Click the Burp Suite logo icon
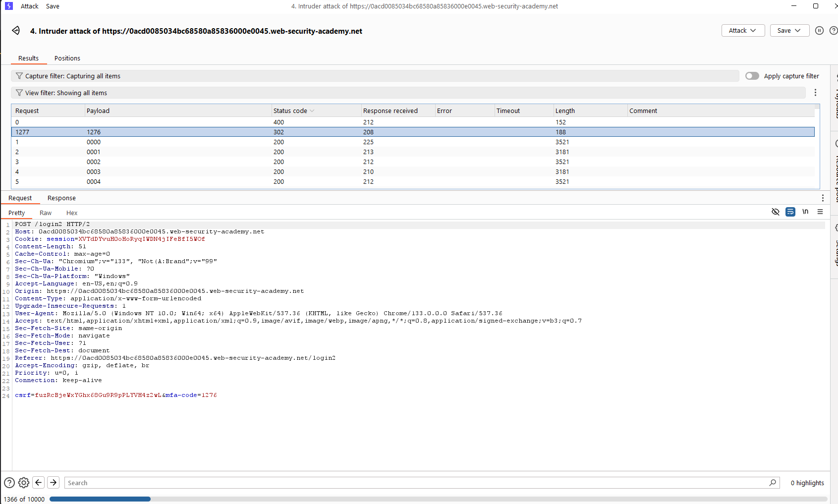The image size is (838, 504). (x=9, y=6)
